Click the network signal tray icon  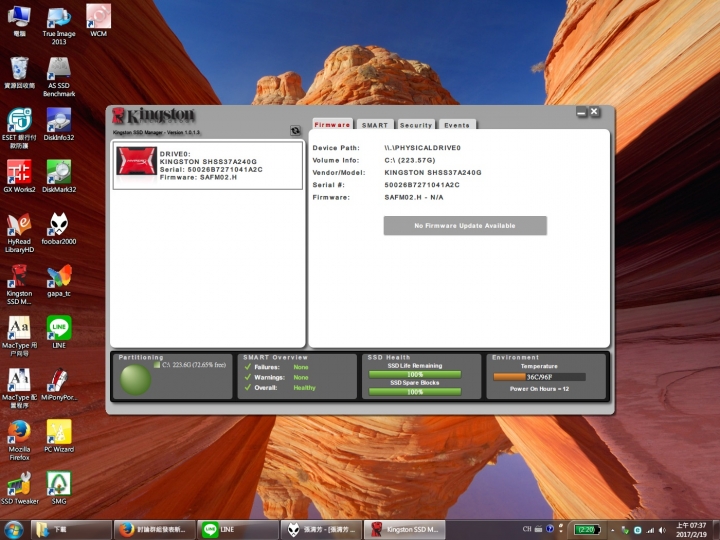(650, 530)
